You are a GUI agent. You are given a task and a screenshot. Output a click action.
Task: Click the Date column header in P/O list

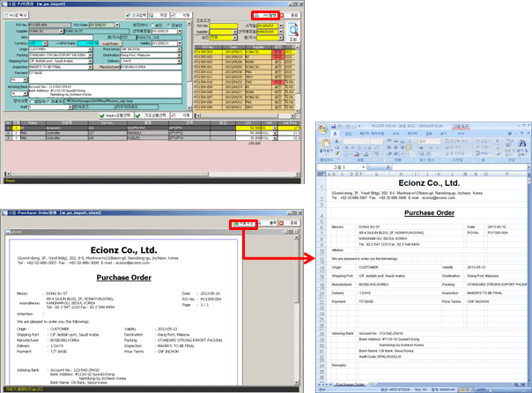point(233,48)
